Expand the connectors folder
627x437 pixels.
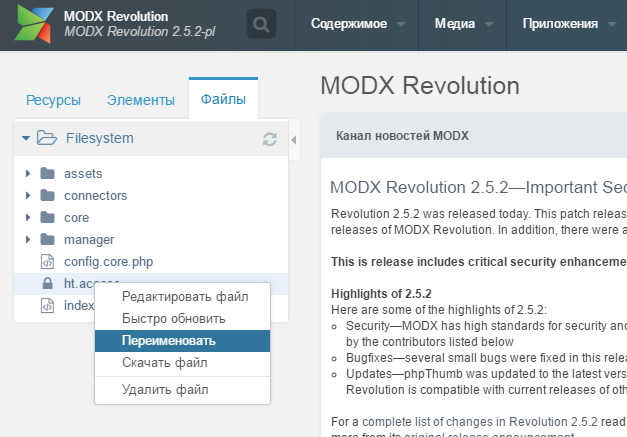(x=28, y=195)
